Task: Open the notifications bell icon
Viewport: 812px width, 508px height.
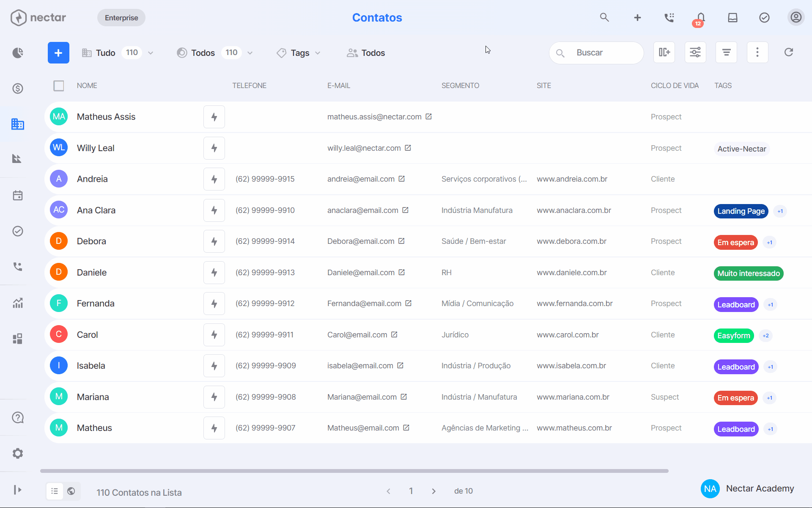Action: [701, 18]
